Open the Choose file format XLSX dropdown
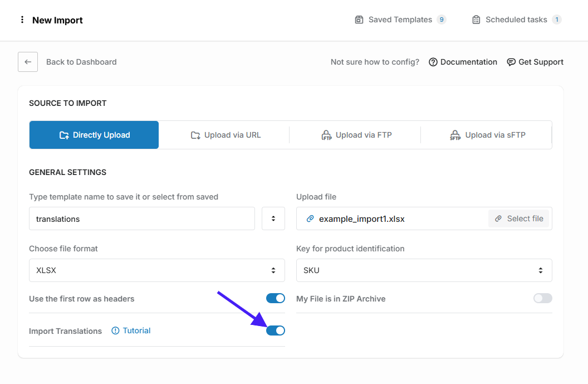 point(157,270)
